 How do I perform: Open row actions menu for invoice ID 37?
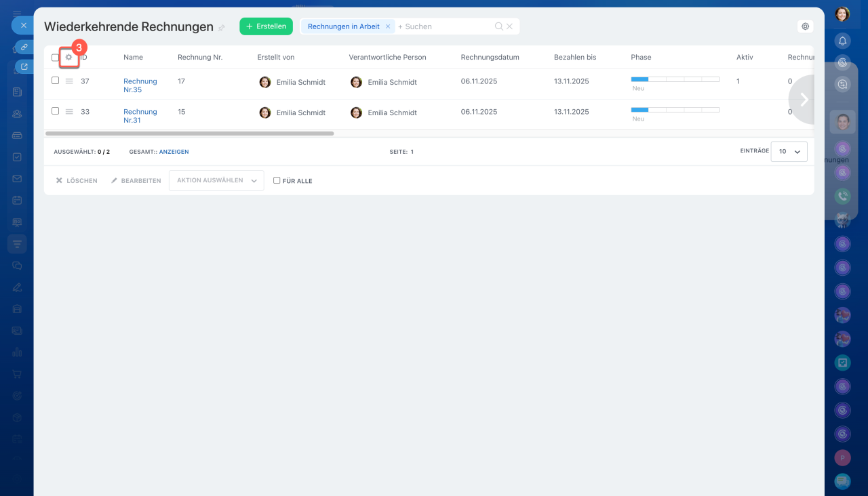[69, 81]
